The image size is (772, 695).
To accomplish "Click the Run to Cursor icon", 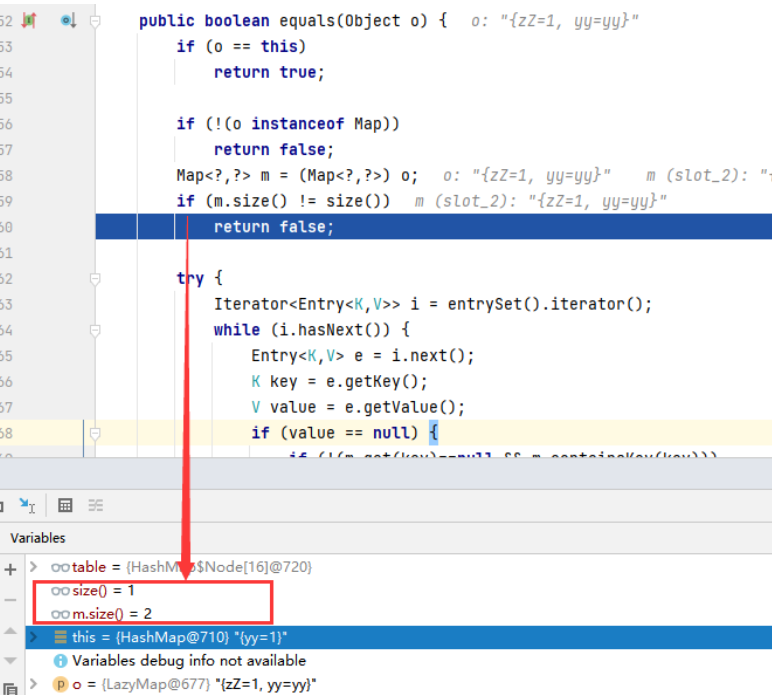I will (x=27, y=505).
